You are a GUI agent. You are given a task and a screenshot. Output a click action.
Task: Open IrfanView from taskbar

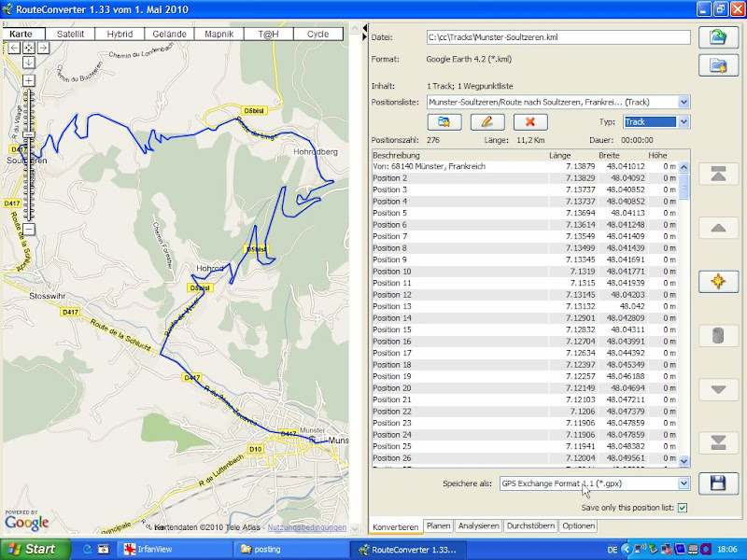point(175,549)
